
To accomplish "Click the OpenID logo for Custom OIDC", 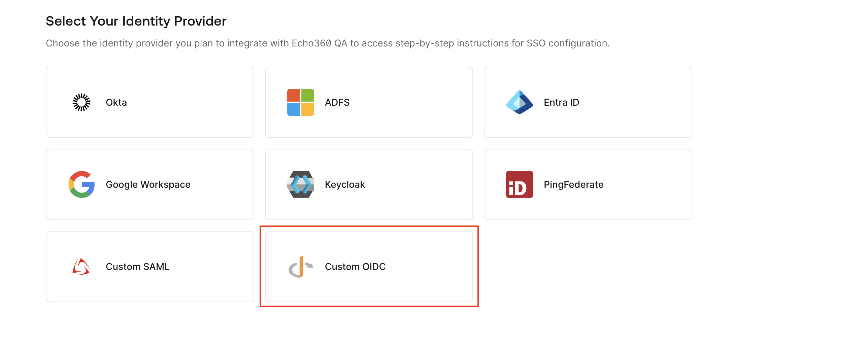I will coord(300,267).
